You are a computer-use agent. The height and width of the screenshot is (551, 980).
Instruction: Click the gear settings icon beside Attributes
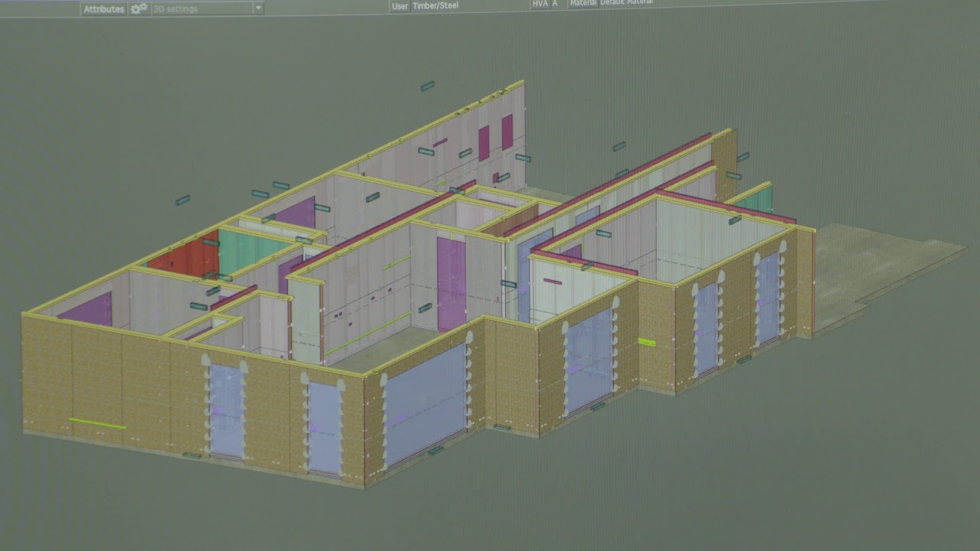[x=139, y=8]
